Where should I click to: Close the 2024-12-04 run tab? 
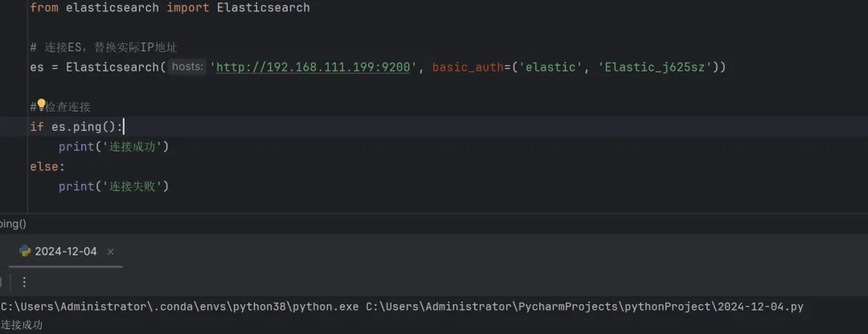111,251
